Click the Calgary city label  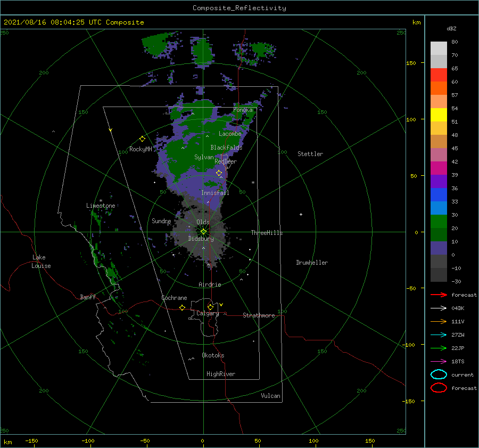coord(208,313)
